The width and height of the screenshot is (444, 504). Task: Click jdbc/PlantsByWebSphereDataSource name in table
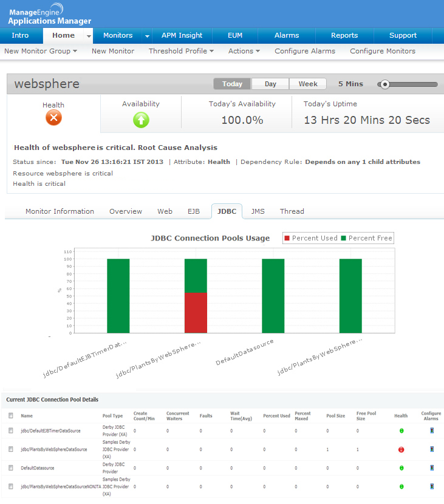pos(54,449)
